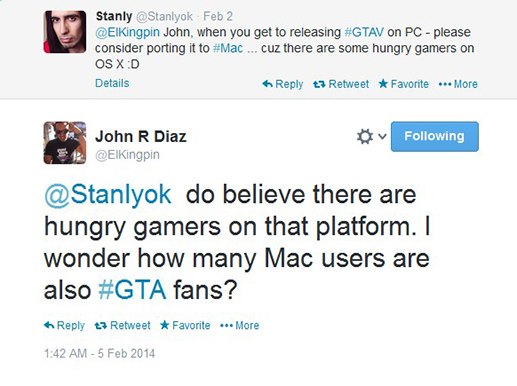Expand the chevron arrow next to the gear
Viewport: 517px width, 386px height.
tap(382, 136)
